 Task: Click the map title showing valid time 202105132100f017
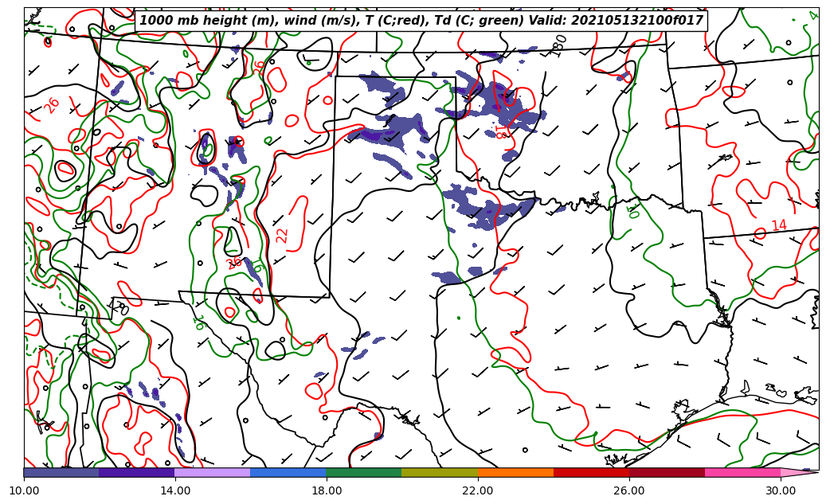(x=421, y=21)
